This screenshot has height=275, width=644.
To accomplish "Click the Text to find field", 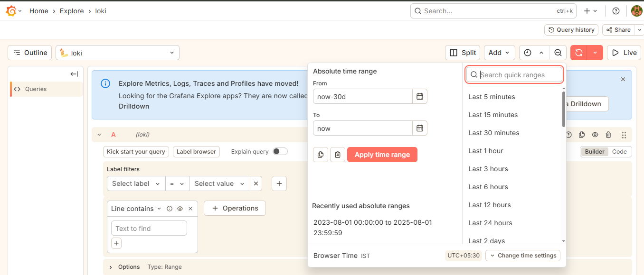I will pos(149,229).
